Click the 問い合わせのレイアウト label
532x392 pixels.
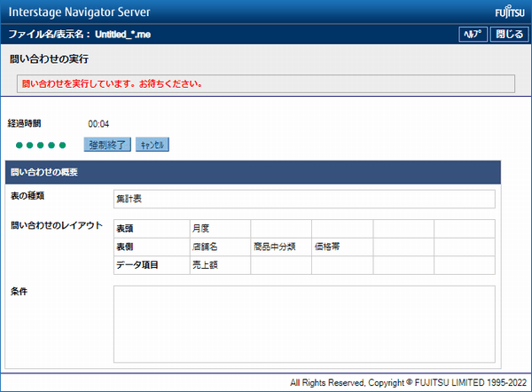[x=57, y=225]
